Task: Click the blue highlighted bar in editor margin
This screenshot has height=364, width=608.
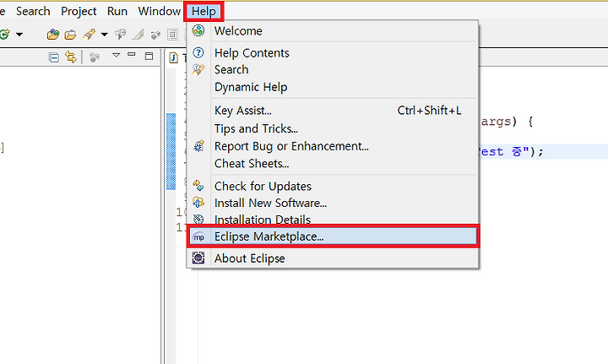Action: pos(171,151)
